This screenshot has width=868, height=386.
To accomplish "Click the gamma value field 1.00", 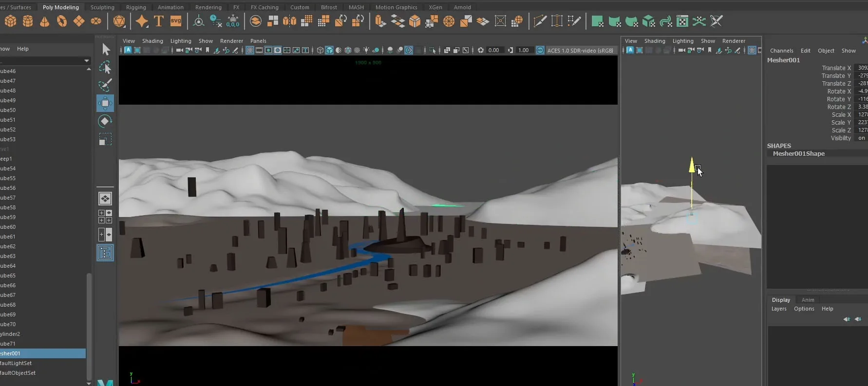I will 524,50.
